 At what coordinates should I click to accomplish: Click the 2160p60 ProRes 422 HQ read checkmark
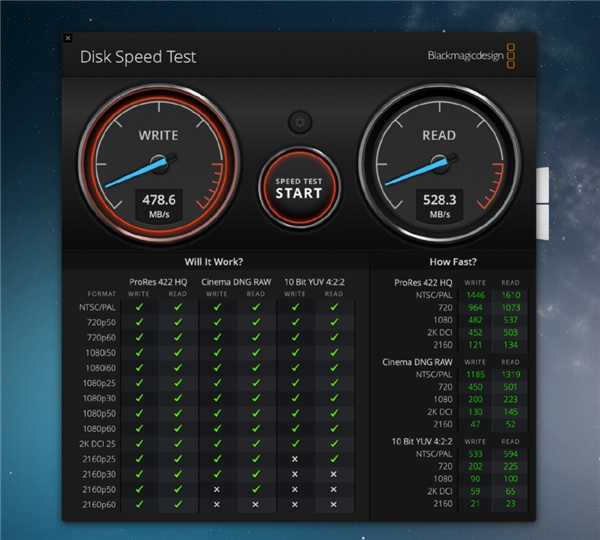(x=178, y=504)
